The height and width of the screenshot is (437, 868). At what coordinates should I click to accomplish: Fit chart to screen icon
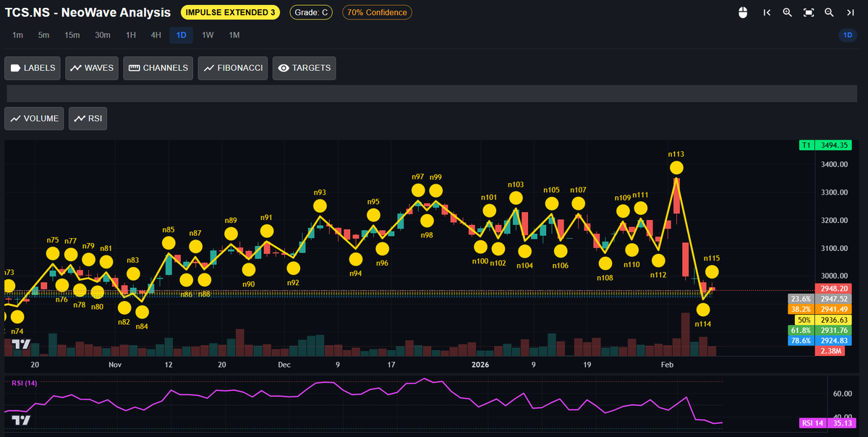[x=809, y=12]
